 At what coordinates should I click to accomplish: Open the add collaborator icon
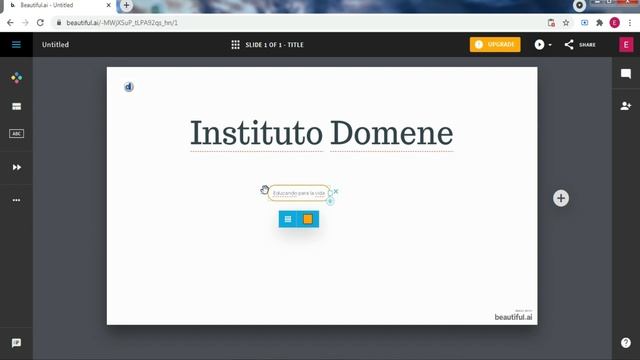626,106
